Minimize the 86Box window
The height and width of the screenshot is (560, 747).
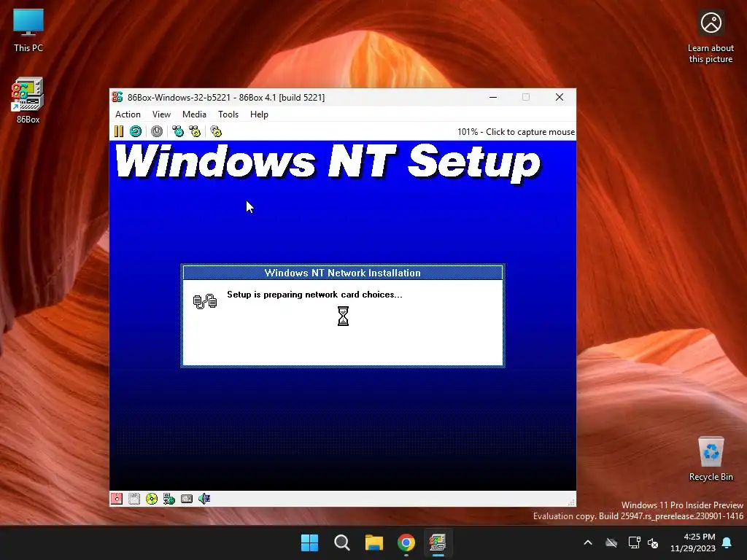tap(493, 97)
